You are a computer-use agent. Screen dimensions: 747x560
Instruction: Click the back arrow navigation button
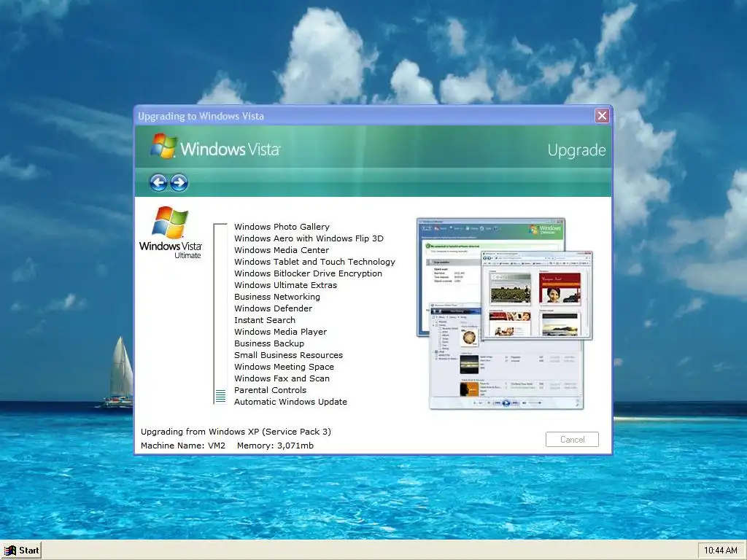(x=158, y=182)
